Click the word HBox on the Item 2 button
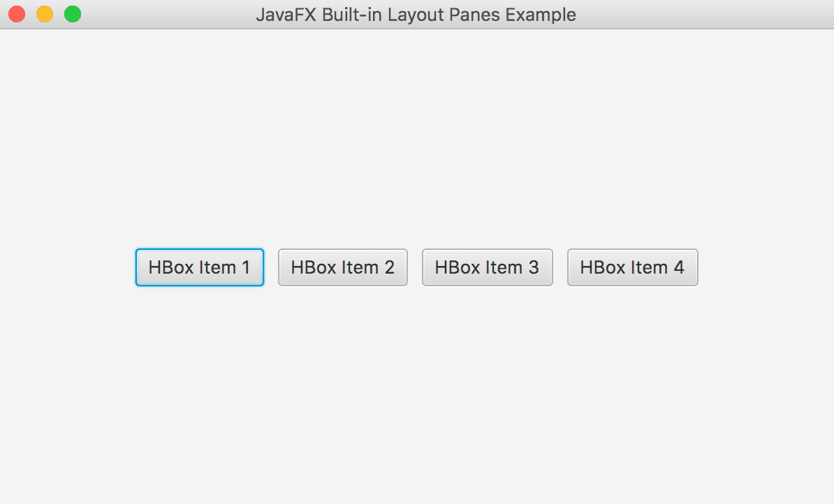834x504 pixels. 314,267
